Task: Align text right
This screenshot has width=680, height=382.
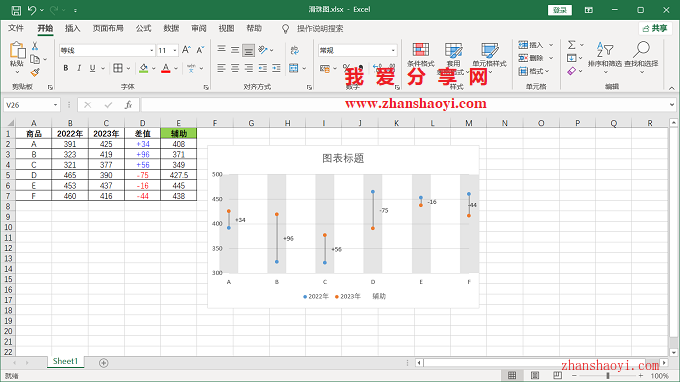Action: tap(248, 68)
